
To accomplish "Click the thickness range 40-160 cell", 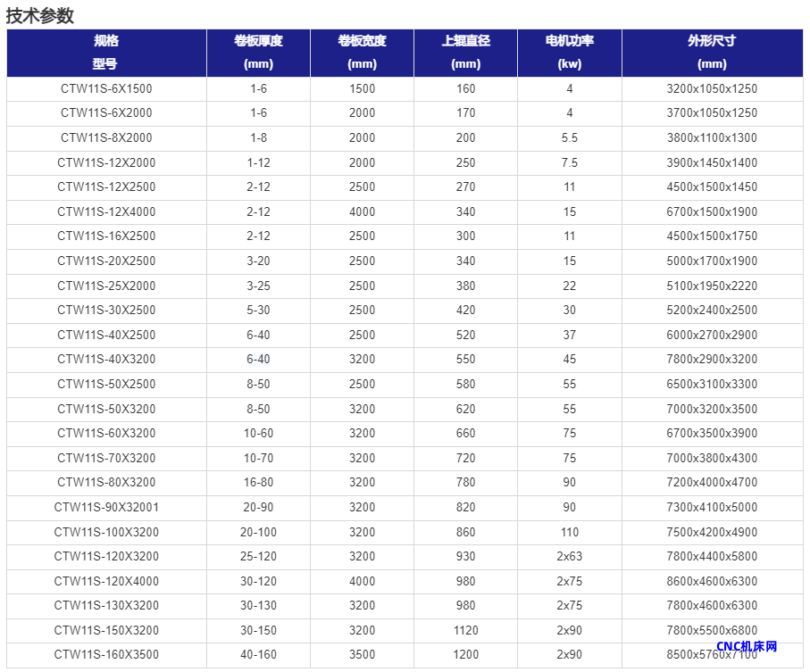I will point(258,655).
